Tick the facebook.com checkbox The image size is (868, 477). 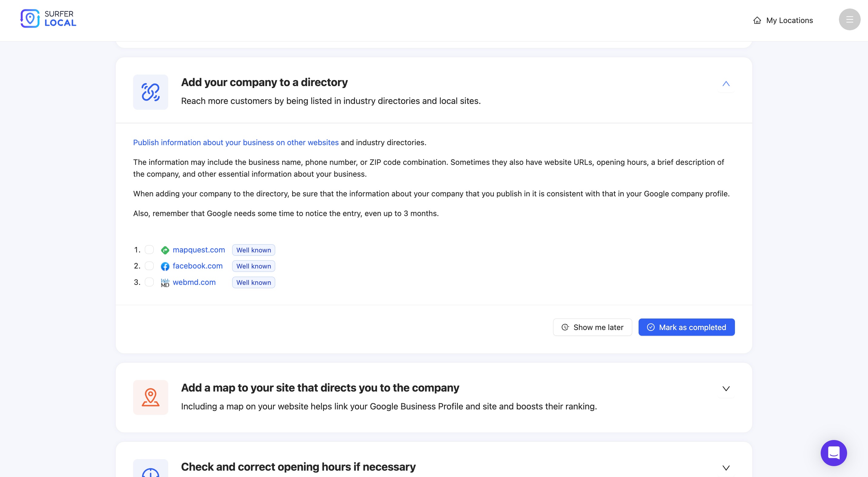pyautogui.click(x=149, y=266)
